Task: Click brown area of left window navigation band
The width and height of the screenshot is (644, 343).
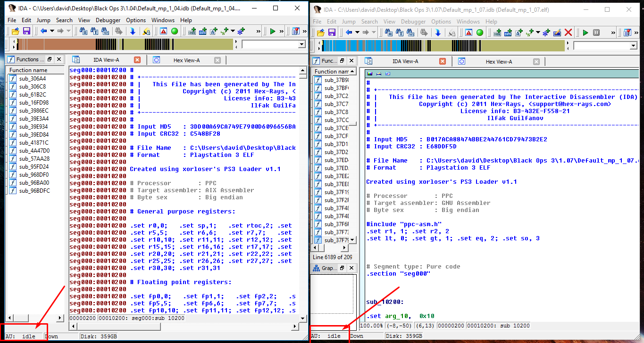Action: coord(57,44)
